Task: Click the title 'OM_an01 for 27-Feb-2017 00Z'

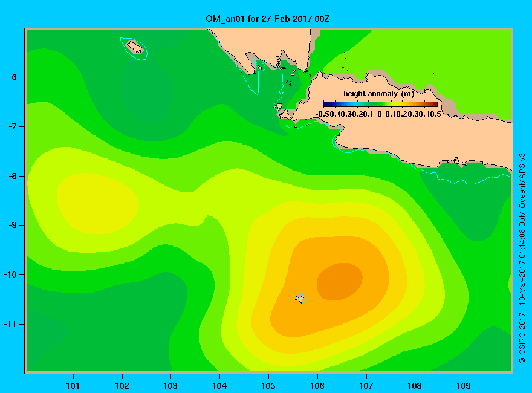Action: tap(268, 19)
